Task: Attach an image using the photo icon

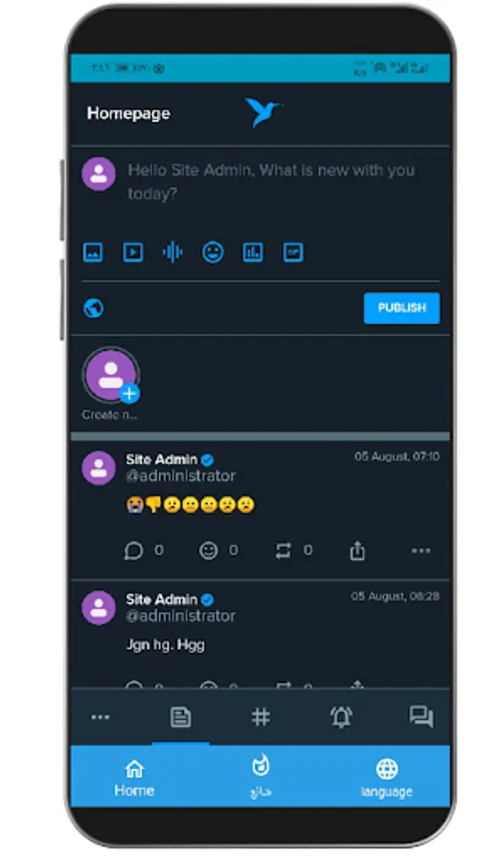Action: click(92, 252)
